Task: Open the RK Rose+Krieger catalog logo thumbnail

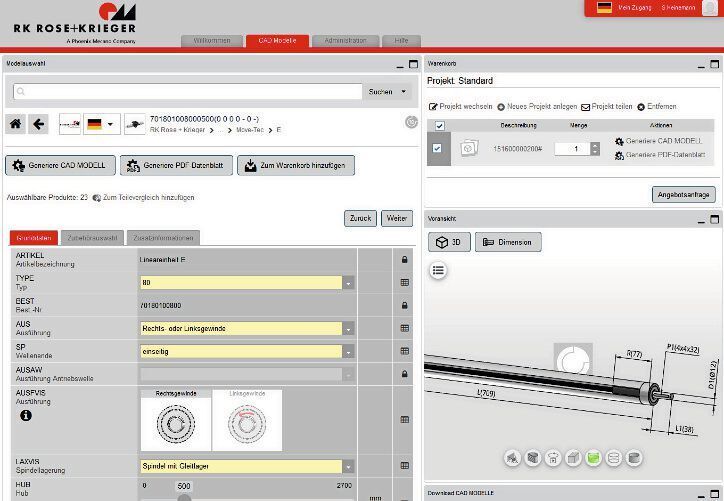Action: (70, 124)
